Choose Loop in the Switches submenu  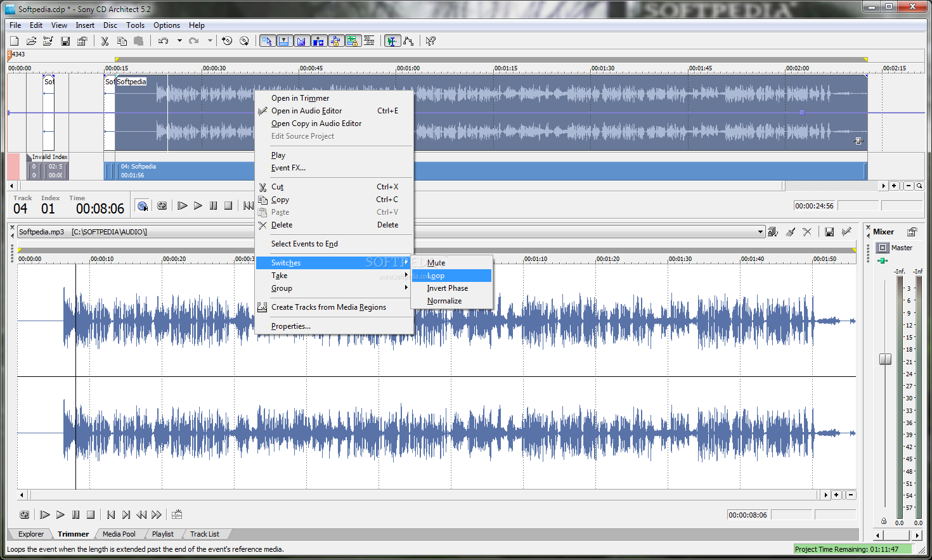pyautogui.click(x=451, y=276)
